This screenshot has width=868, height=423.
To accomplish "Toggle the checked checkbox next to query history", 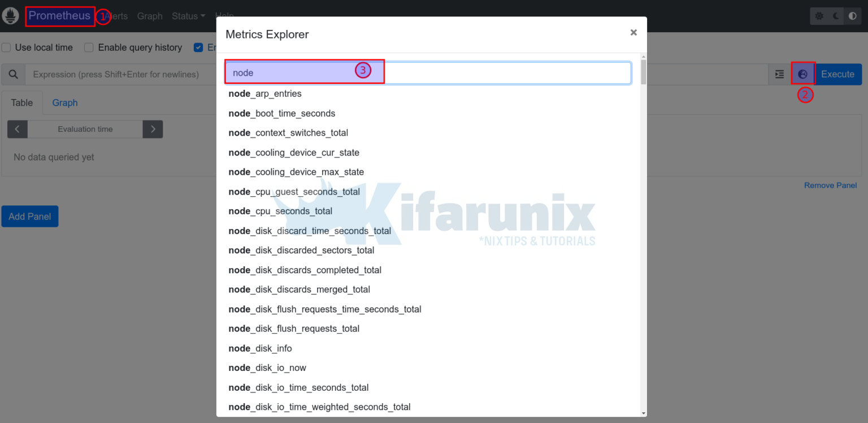I will pyautogui.click(x=198, y=48).
